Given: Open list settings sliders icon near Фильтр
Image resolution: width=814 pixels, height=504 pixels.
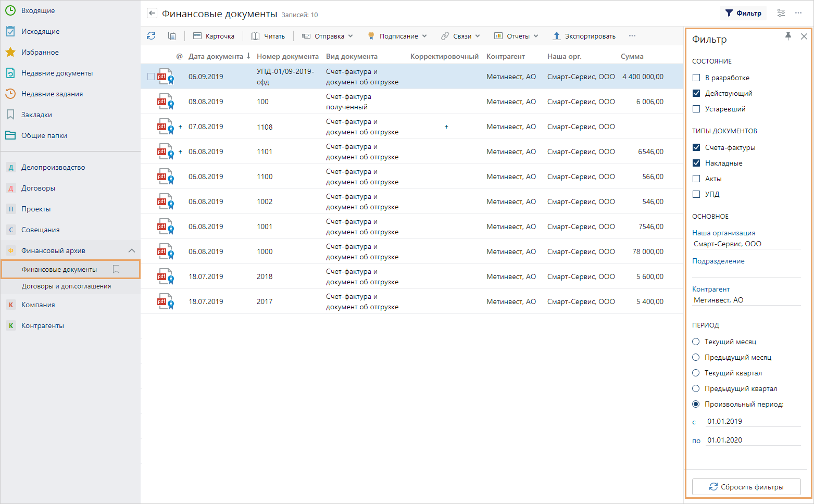Looking at the screenshot, I should coord(781,13).
